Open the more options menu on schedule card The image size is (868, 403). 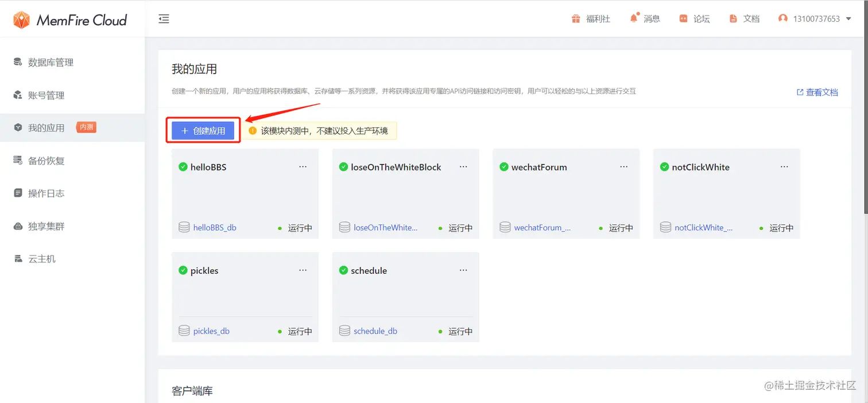(x=463, y=270)
